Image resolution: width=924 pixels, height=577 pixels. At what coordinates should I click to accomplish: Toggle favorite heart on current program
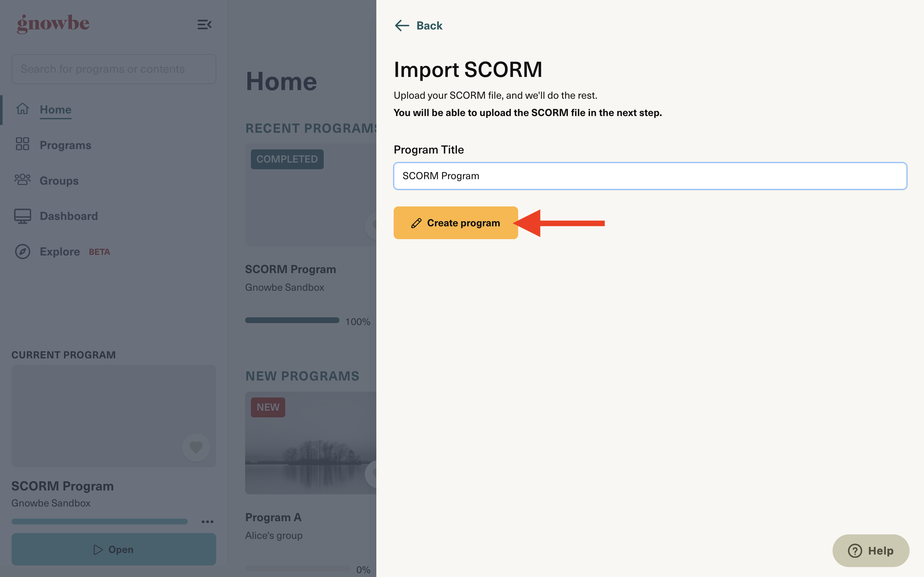(196, 447)
